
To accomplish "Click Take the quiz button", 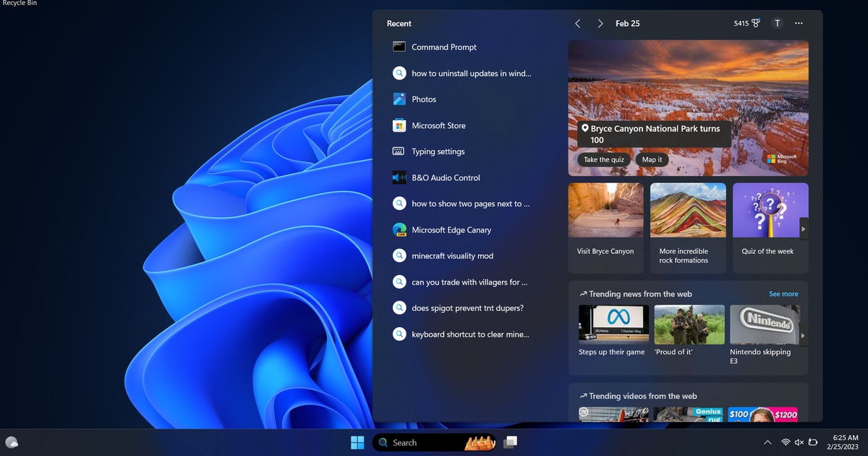I will pyautogui.click(x=603, y=159).
